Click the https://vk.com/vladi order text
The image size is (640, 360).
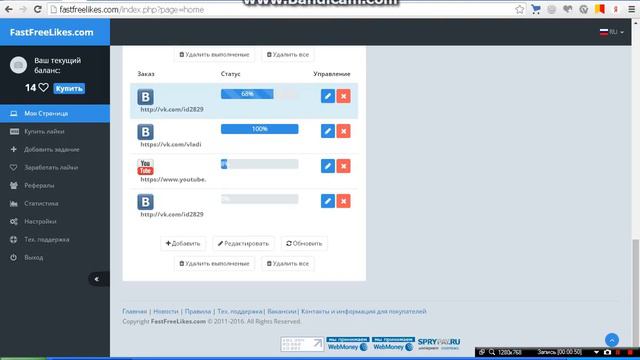(x=171, y=144)
